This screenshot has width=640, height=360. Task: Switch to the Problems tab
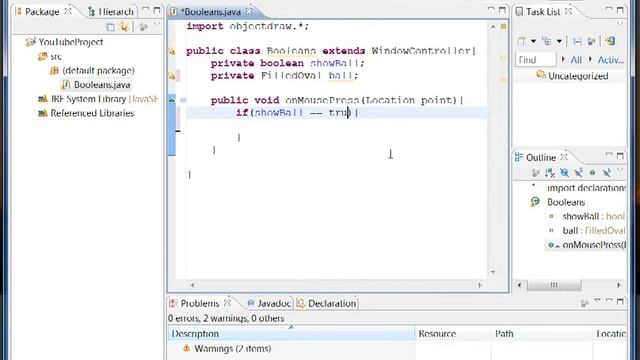pyautogui.click(x=200, y=304)
